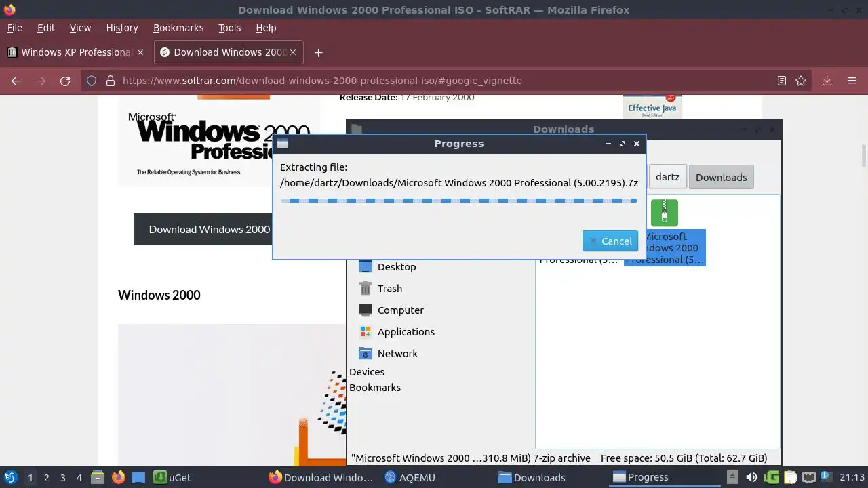Open the Tools menu
Image resolution: width=868 pixels, height=488 pixels.
(229, 28)
